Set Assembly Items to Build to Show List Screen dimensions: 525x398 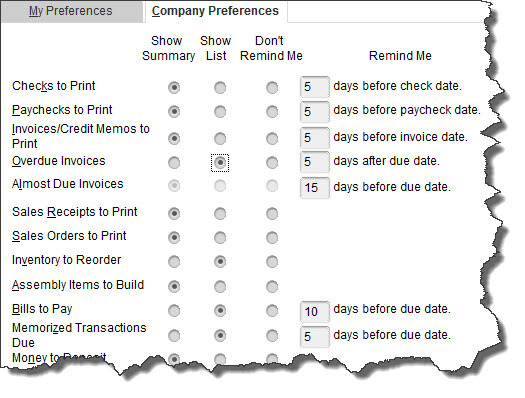point(220,286)
